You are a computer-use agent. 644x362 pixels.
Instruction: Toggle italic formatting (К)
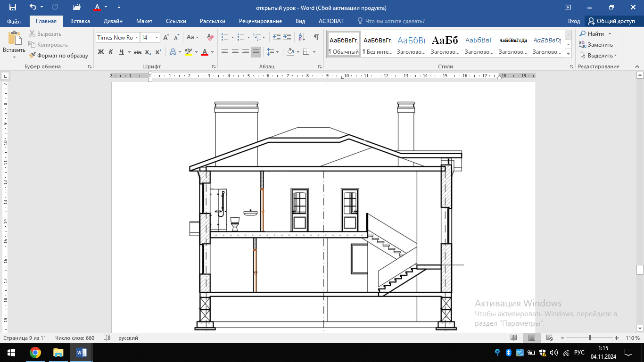(111, 52)
